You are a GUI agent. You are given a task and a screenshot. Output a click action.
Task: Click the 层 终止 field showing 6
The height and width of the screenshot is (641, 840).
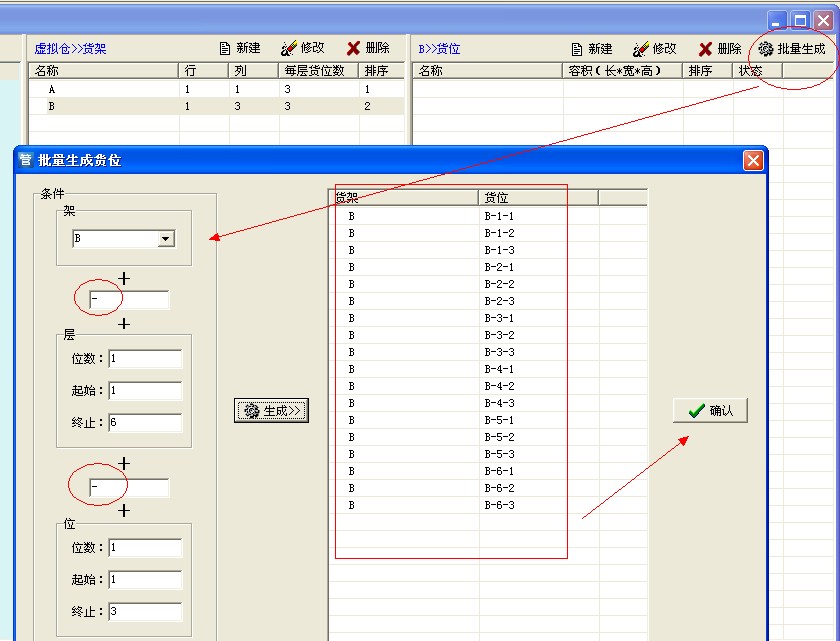pyautogui.click(x=145, y=423)
